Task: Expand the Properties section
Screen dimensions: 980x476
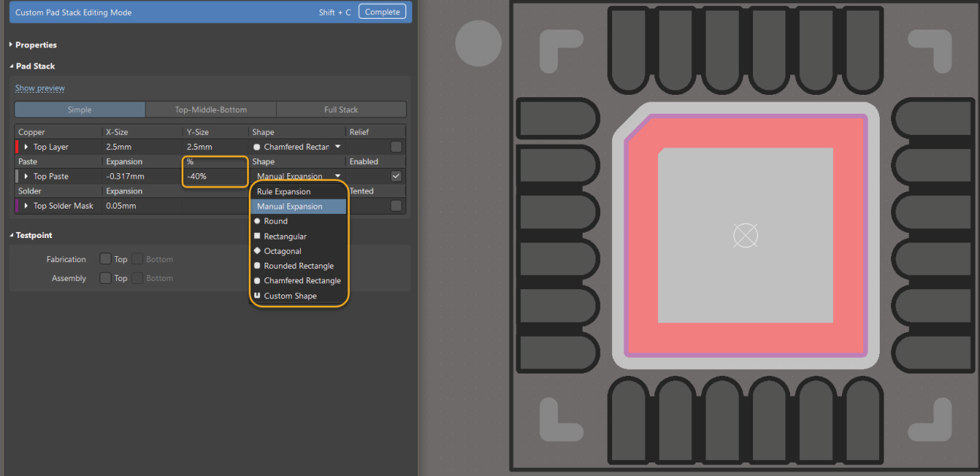Action: [33, 44]
